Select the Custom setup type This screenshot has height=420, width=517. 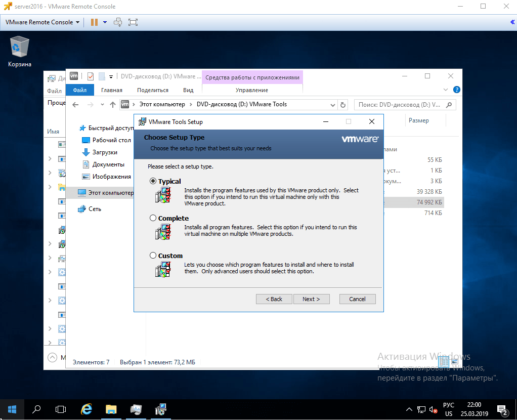pyautogui.click(x=153, y=256)
